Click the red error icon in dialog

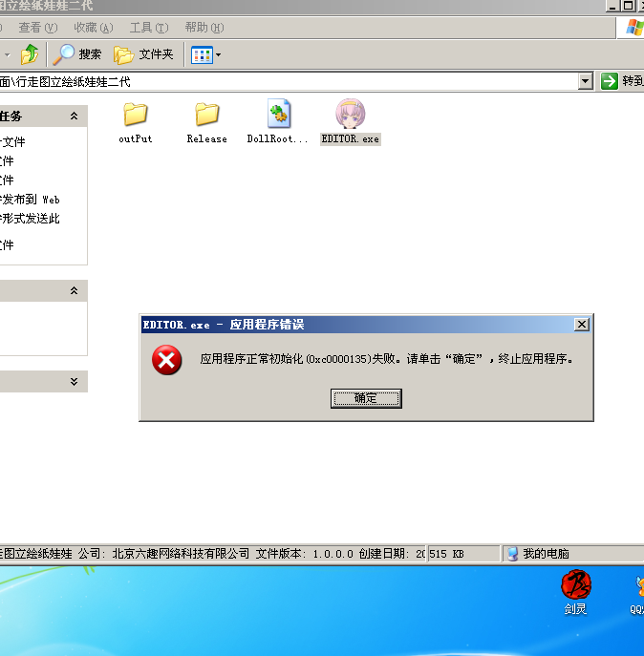tap(166, 360)
